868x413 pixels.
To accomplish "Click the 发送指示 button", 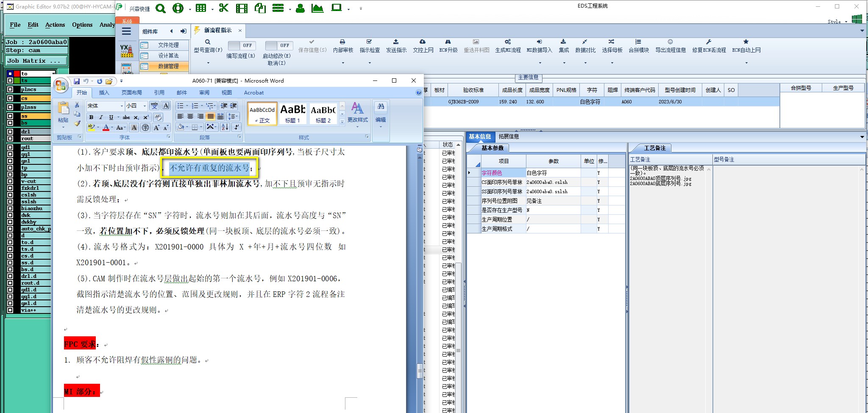I will coord(396,46).
